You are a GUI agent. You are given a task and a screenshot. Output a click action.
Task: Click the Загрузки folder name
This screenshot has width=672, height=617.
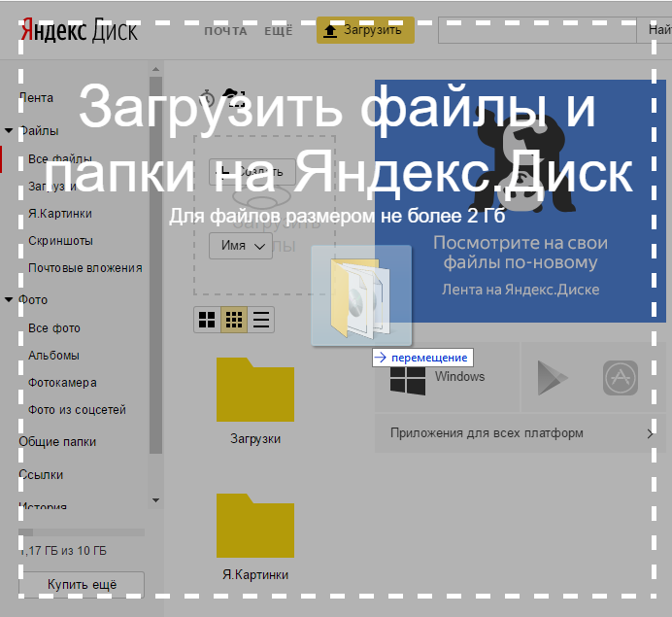[255, 438]
